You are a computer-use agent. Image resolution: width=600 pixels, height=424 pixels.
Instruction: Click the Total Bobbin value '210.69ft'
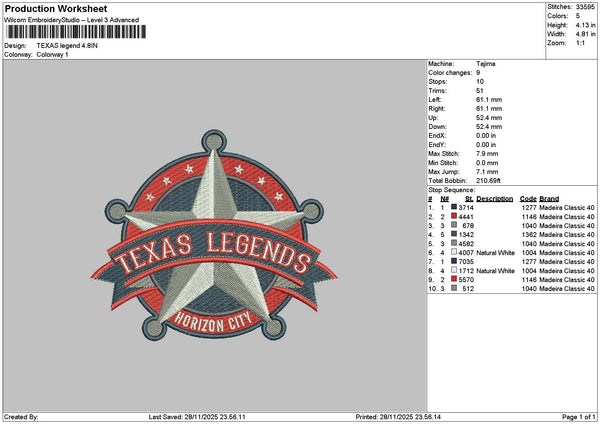tap(488, 181)
